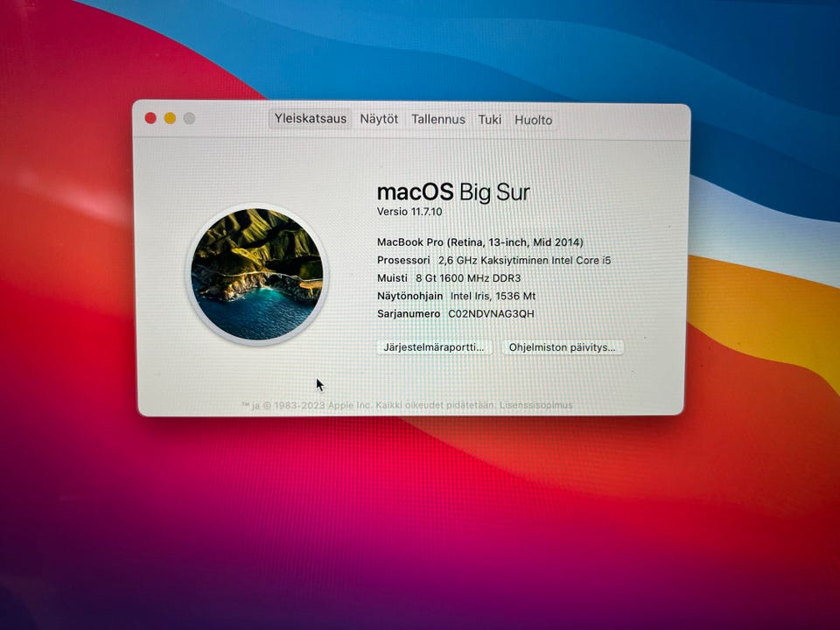Click the MacBook Pro (Retina, 13-inch, Mid 2014) text
Viewport: 840px width, 630px height.
coord(480,242)
